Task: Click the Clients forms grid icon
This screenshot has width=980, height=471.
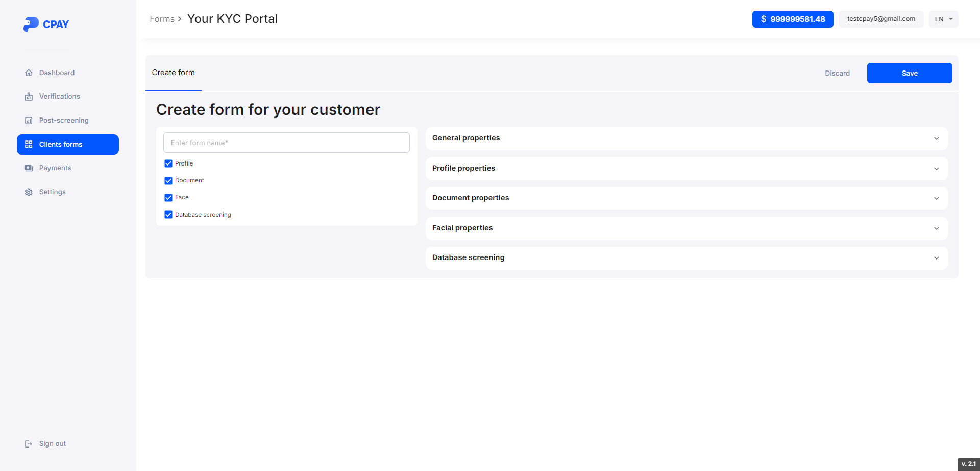Action: [29, 145]
